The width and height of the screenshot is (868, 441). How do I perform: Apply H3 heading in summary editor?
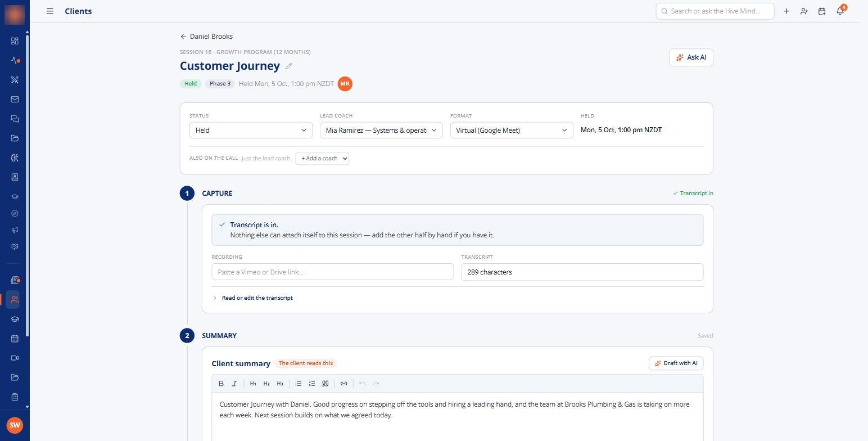pos(280,384)
